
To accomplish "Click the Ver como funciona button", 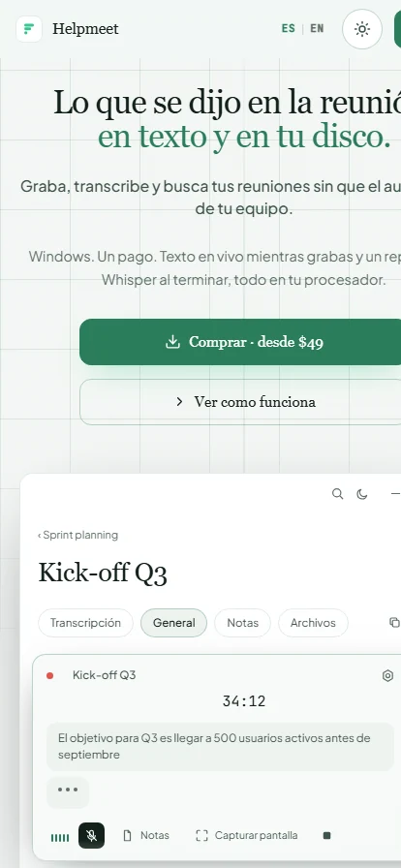I will coord(240,402).
